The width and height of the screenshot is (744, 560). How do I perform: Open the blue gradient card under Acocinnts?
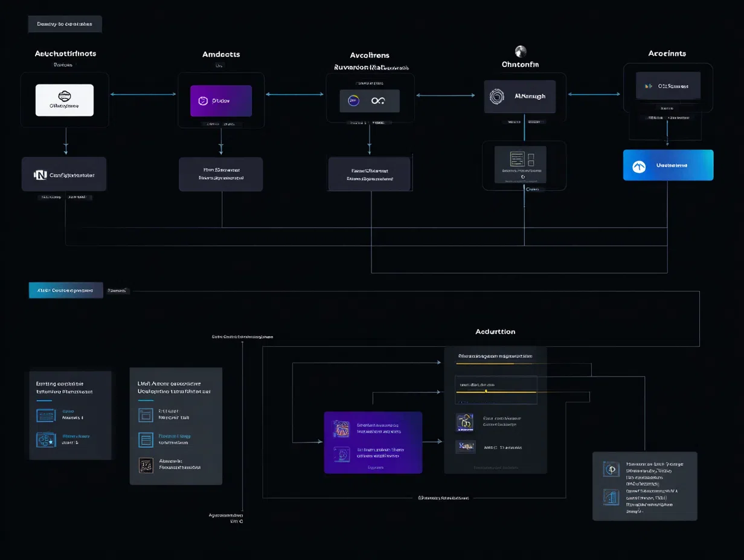(668, 165)
